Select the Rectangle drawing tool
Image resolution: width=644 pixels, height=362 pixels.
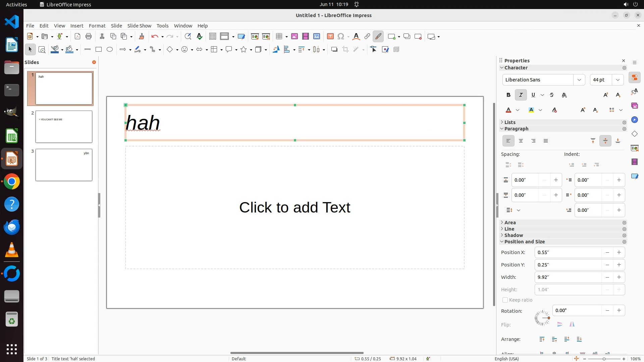pyautogui.click(x=98, y=50)
